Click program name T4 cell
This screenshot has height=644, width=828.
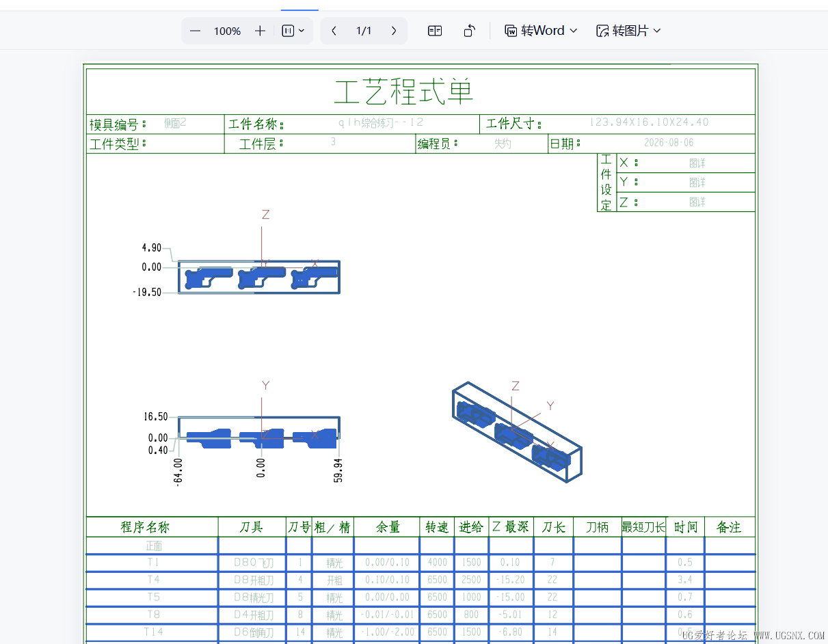(153, 579)
